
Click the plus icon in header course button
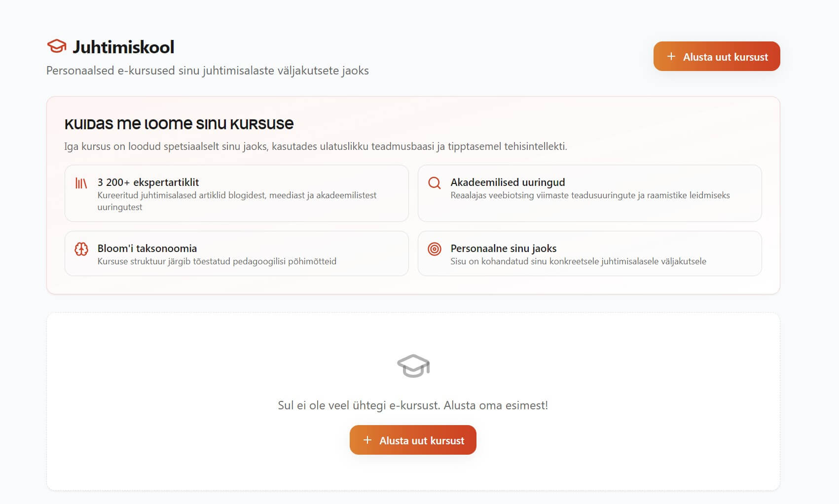[x=671, y=57]
